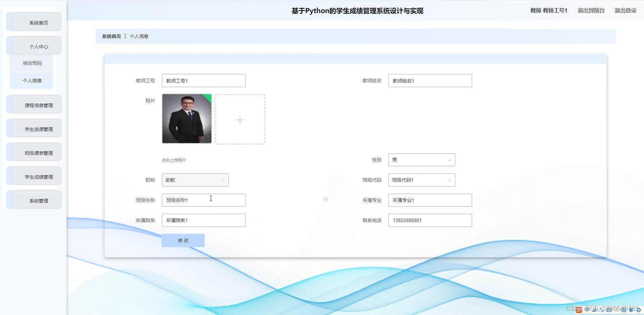This screenshot has width=644, height=315.
Task: Focus the 所属院系 input field
Action: coord(204,220)
